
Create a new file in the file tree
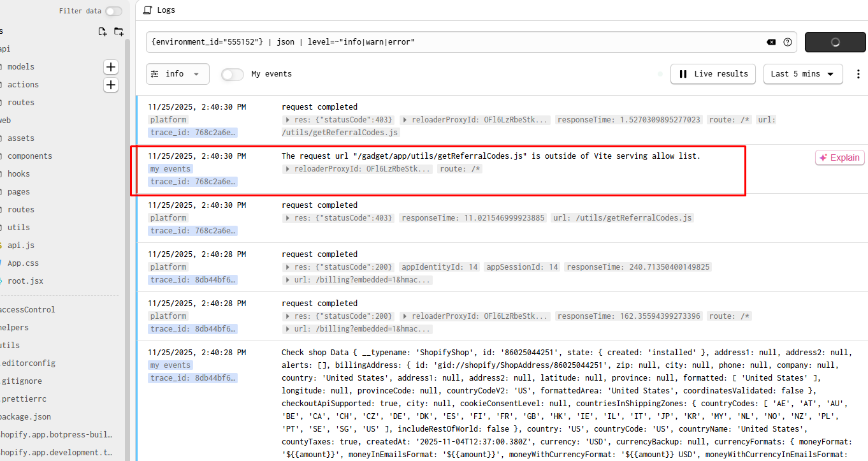tap(103, 31)
